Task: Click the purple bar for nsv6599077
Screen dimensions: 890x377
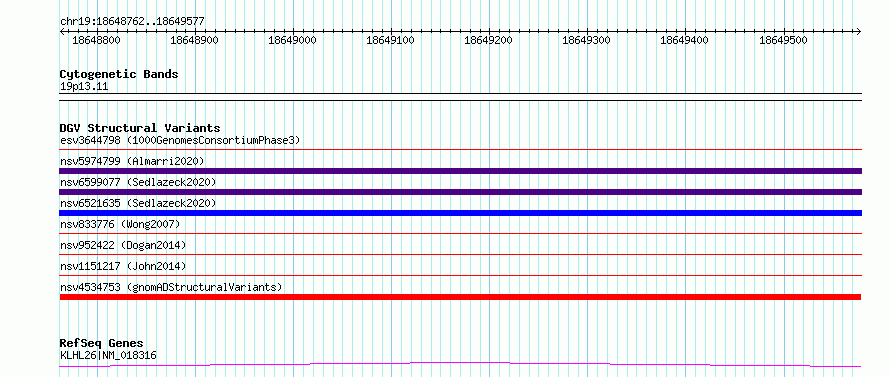Action: 460,192
